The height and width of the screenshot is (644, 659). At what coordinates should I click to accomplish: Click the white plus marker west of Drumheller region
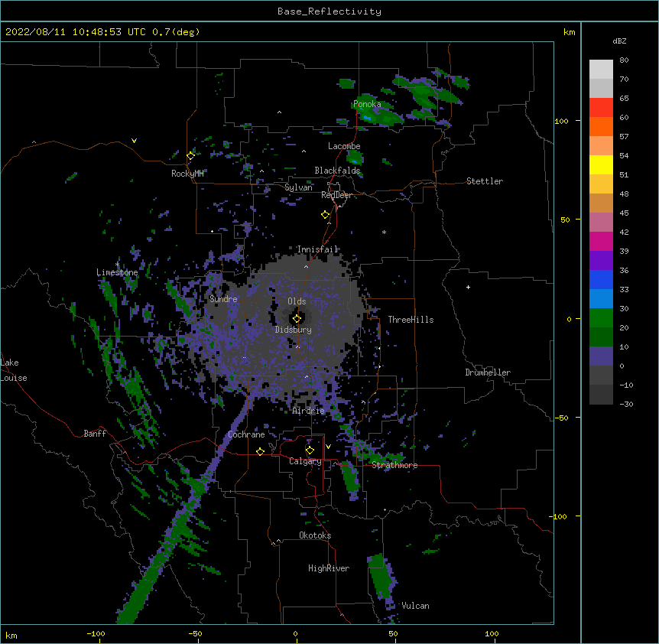tap(468, 287)
